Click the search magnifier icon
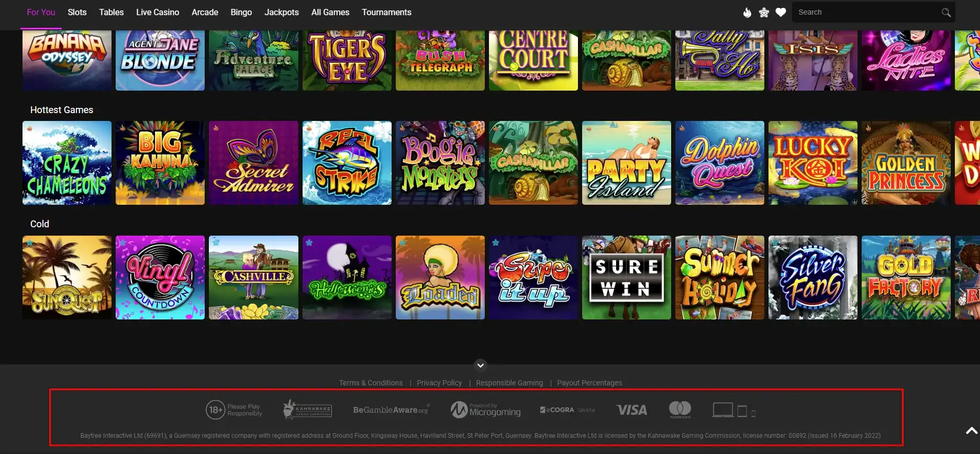Image resolution: width=980 pixels, height=454 pixels. pos(946,13)
